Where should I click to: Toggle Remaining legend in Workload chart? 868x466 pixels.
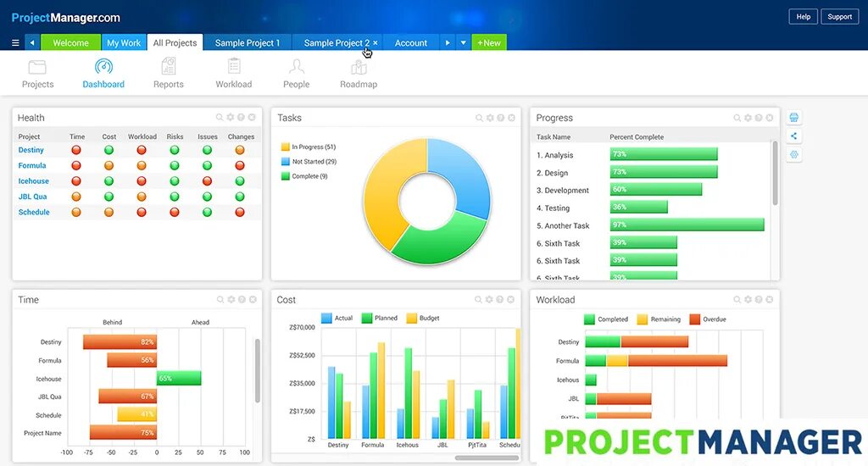pos(659,319)
